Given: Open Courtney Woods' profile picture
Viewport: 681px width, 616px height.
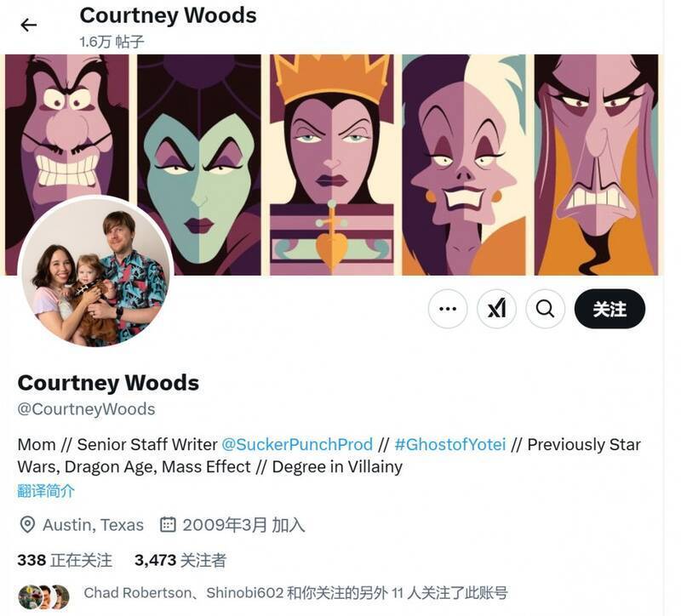Looking at the screenshot, I should pos(95,274).
